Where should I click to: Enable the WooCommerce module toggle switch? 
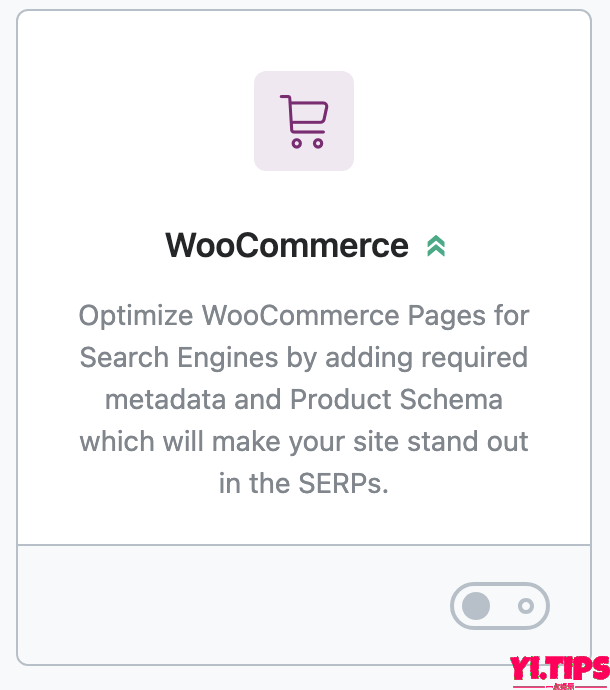(500, 606)
